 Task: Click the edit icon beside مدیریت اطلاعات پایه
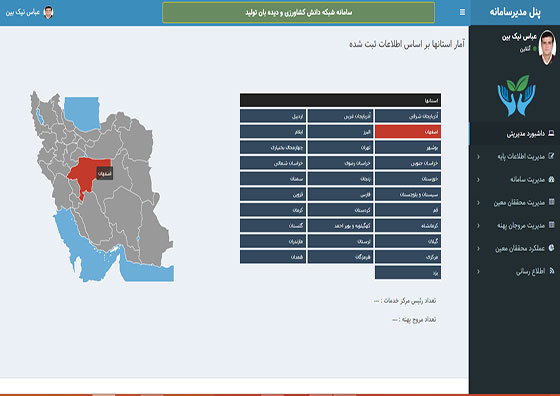[551, 156]
